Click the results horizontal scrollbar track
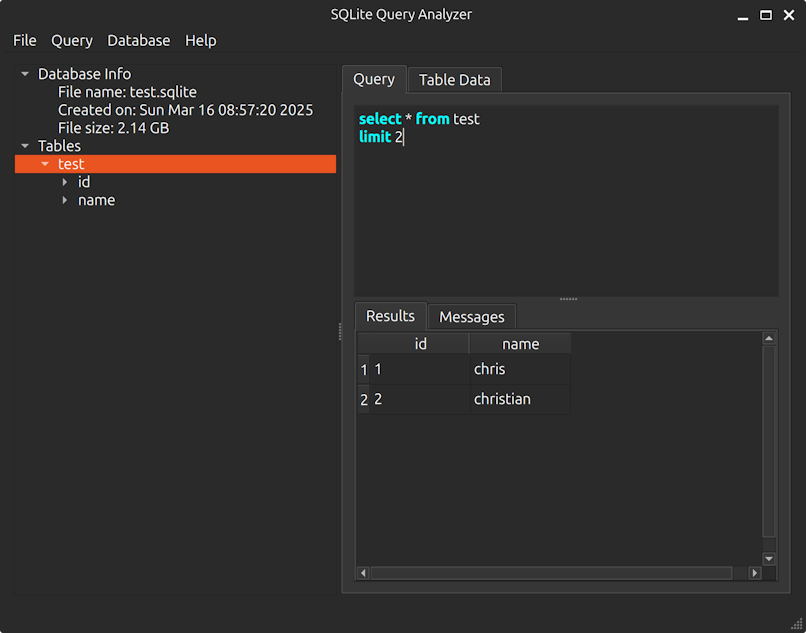The height and width of the screenshot is (633, 806). pos(552,573)
